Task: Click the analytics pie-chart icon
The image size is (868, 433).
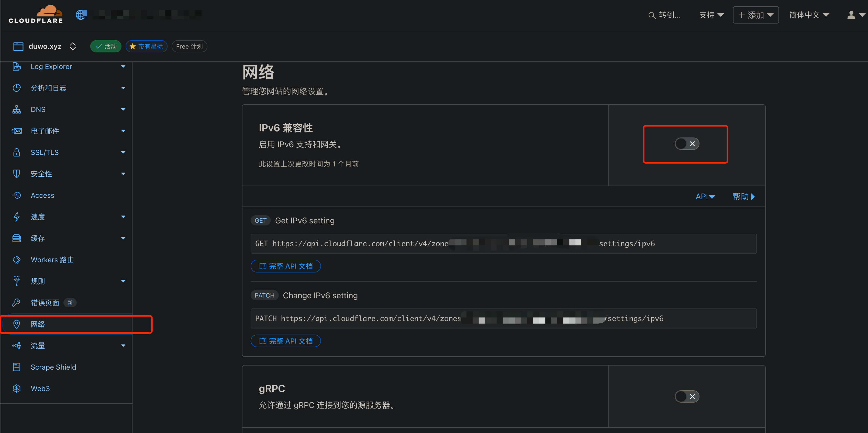Action: (17, 88)
